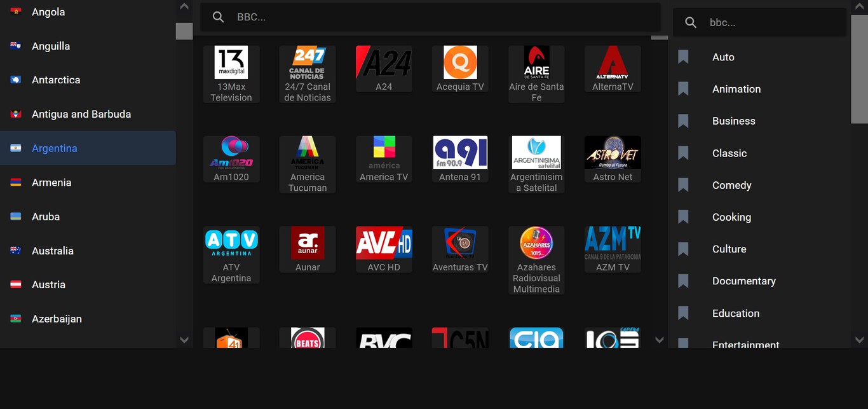This screenshot has width=868, height=409.
Task: Click the bookmark icon beside Animation
Action: point(683,88)
